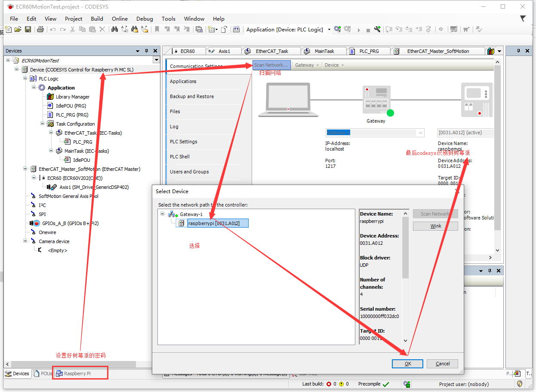Select Library Manager in the device tree

[x=73, y=97]
